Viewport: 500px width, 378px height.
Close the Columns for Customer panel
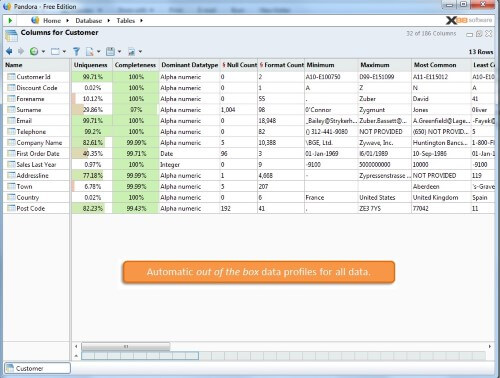[x=488, y=34]
